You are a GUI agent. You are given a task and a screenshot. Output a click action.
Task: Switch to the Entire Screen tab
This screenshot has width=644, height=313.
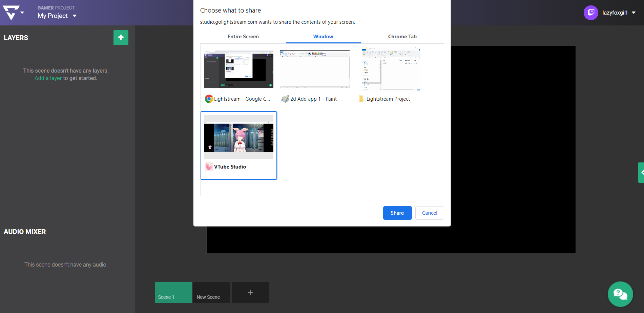click(x=243, y=37)
